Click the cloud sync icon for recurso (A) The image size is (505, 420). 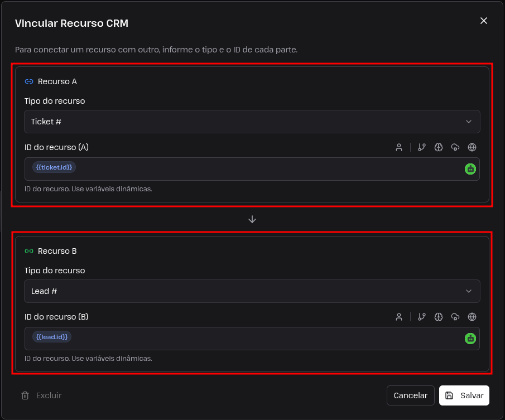pyautogui.click(x=455, y=147)
